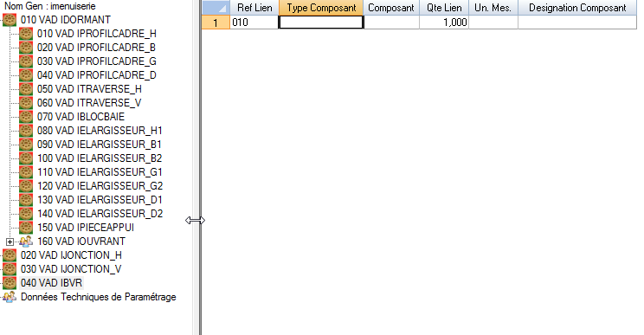The width and height of the screenshot is (644, 335).
Task: Click the icon next to 050 VAD ITRAVERSE_H
Action: (26, 89)
